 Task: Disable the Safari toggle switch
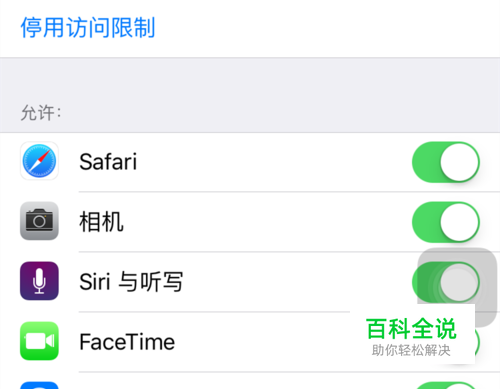(446, 162)
